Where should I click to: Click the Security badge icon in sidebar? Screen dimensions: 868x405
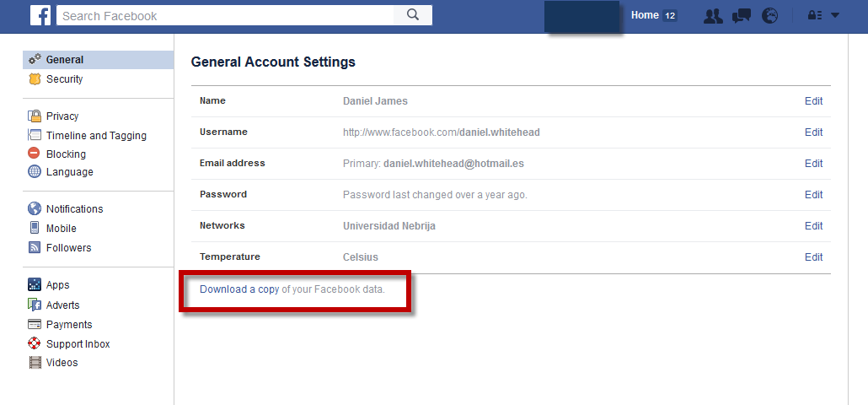[35, 79]
